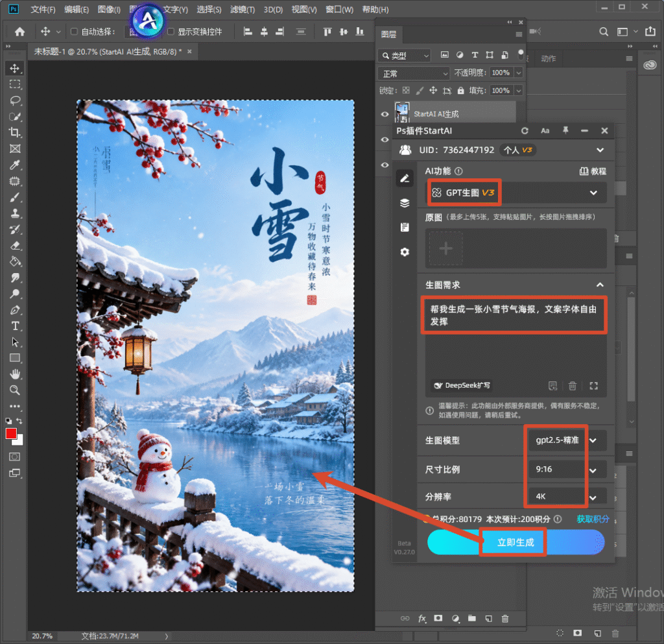
Task: Select the Rectangular Marquee tool
Action: point(15,84)
